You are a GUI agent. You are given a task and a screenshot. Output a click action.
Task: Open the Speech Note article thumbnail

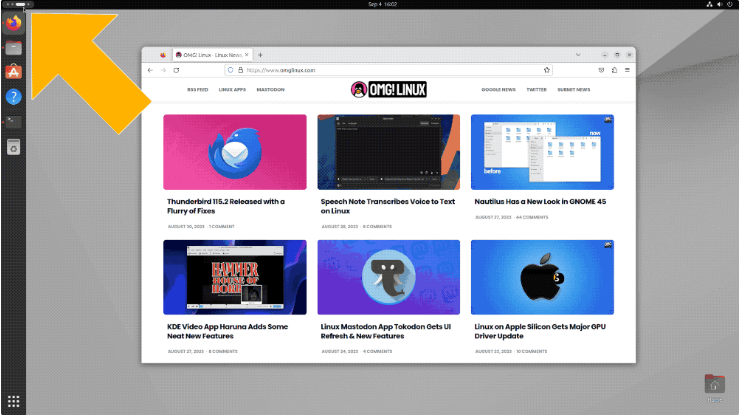coord(388,152)
